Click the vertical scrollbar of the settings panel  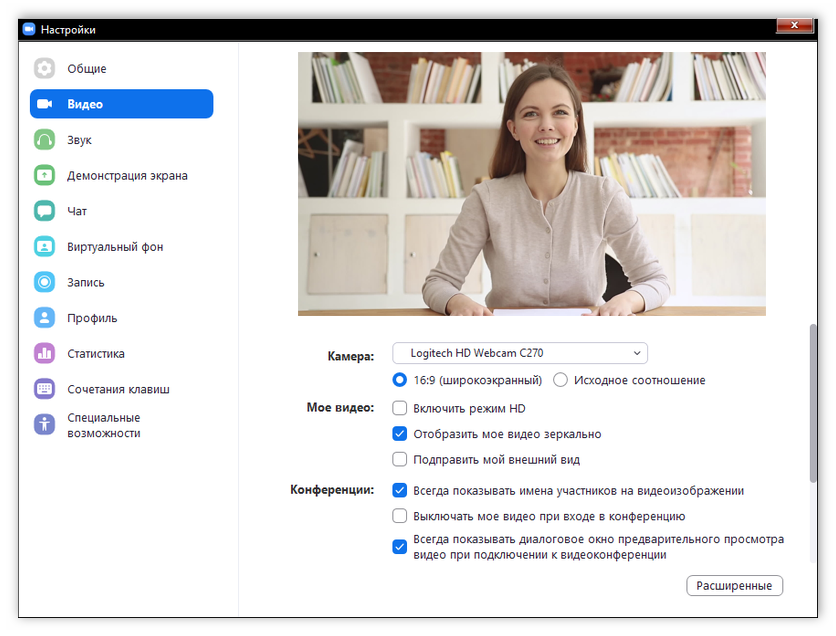click(812, 400)
